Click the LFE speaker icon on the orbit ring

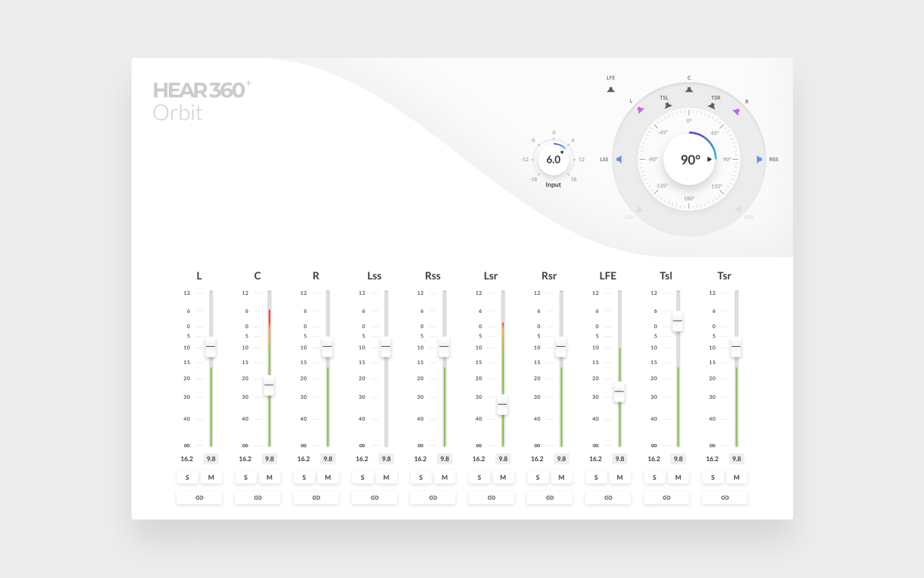click(611, 90)
